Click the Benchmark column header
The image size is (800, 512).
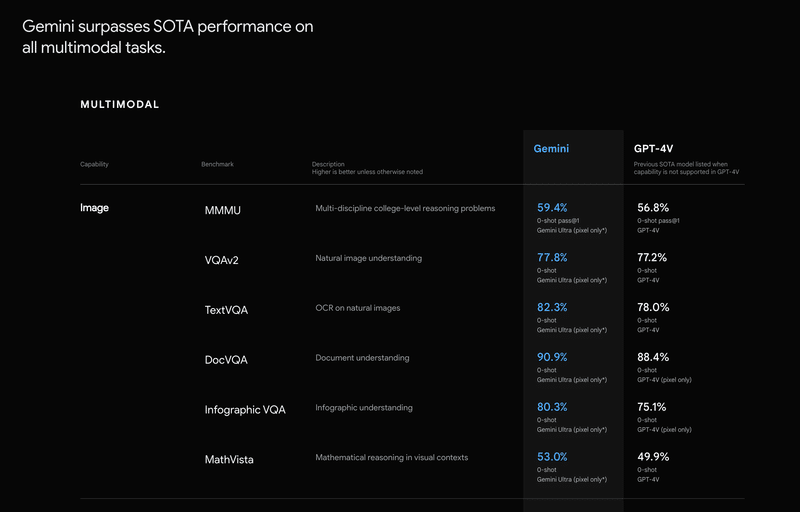click(217, 164)
